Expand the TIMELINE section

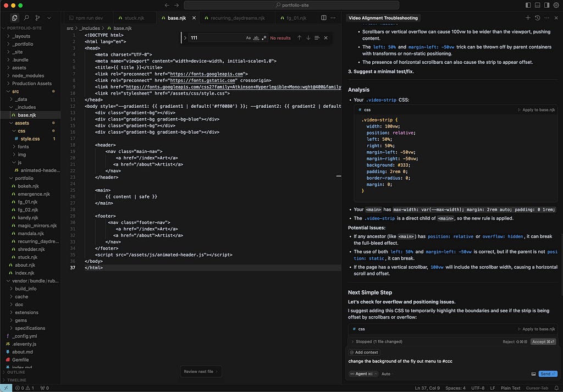point(30,380)
